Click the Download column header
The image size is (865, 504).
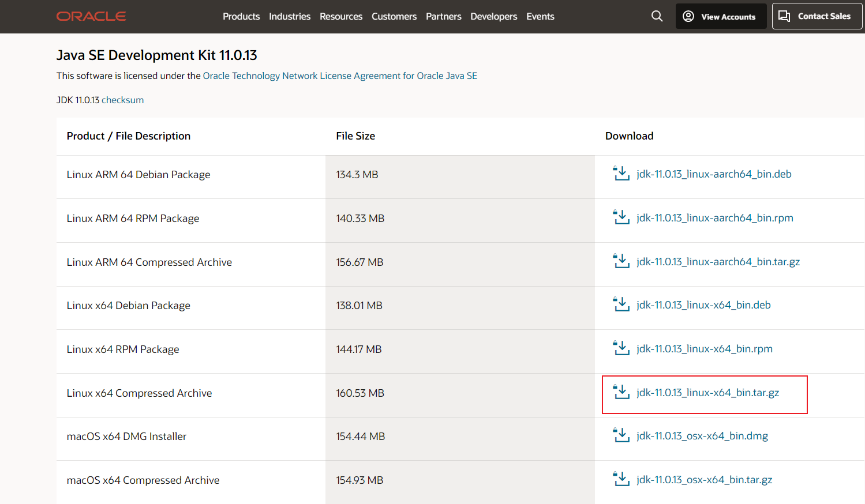point(630,136)
